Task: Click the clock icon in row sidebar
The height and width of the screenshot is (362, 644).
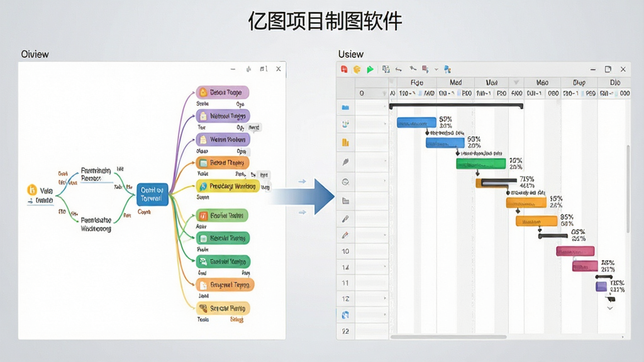Action: click(345, 182)
